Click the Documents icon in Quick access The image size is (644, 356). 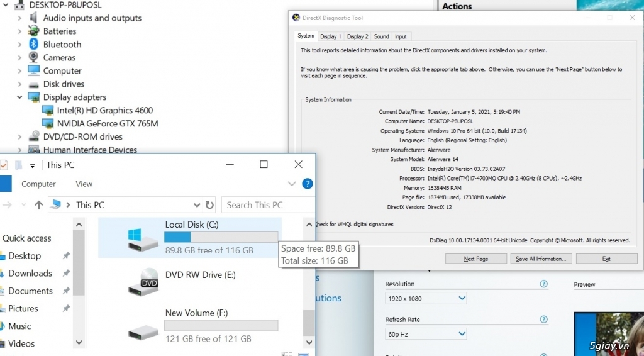[3, 291]
